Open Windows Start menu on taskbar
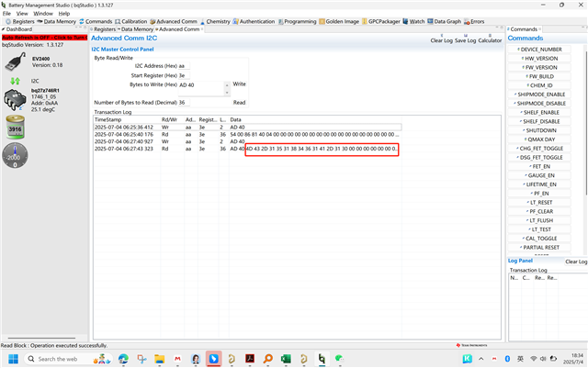This screenshot has width=588, height=368. tap(13, 359)
